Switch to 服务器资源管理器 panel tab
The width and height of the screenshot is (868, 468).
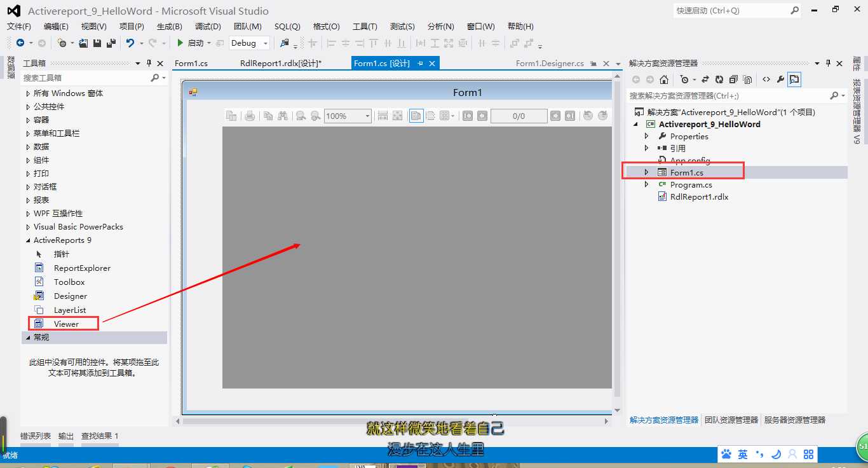click(x=794, y=420)
